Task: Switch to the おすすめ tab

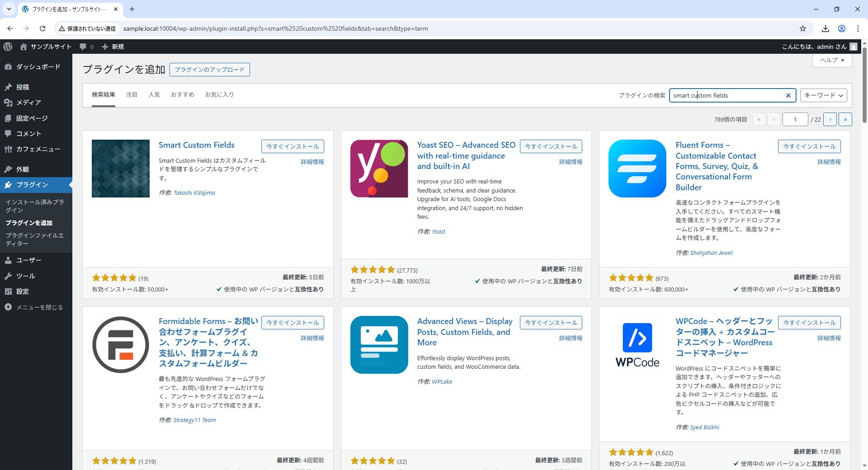Action: pos(183,95)
